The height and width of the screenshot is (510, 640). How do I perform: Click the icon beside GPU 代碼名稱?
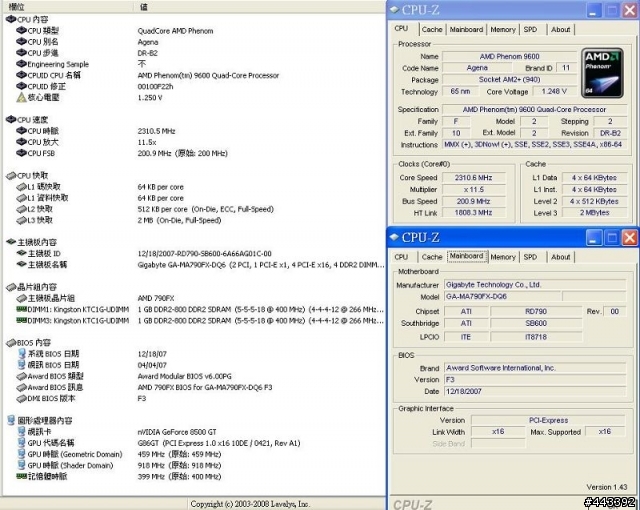coord(22,442)
